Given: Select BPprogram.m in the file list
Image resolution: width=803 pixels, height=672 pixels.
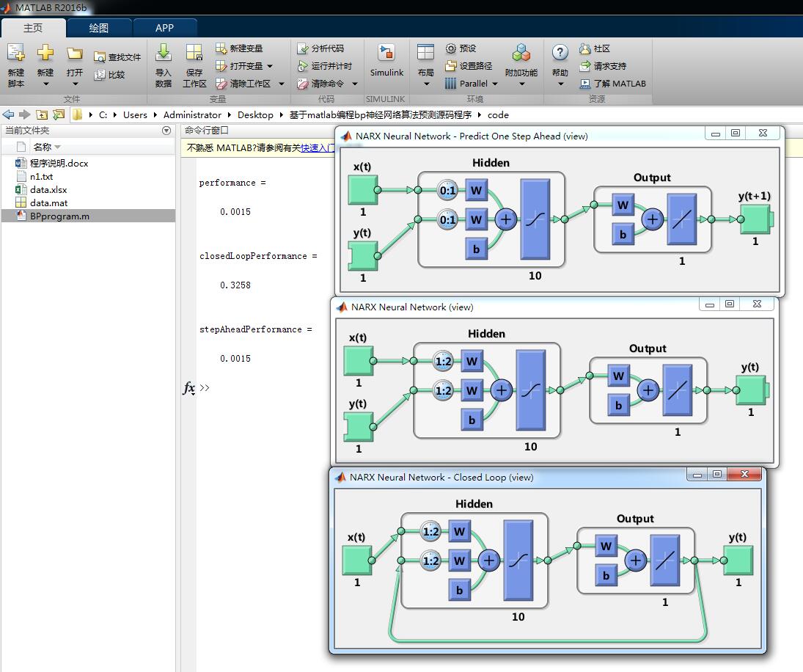Looking at the screenshot, I should [x=88, y=216].
